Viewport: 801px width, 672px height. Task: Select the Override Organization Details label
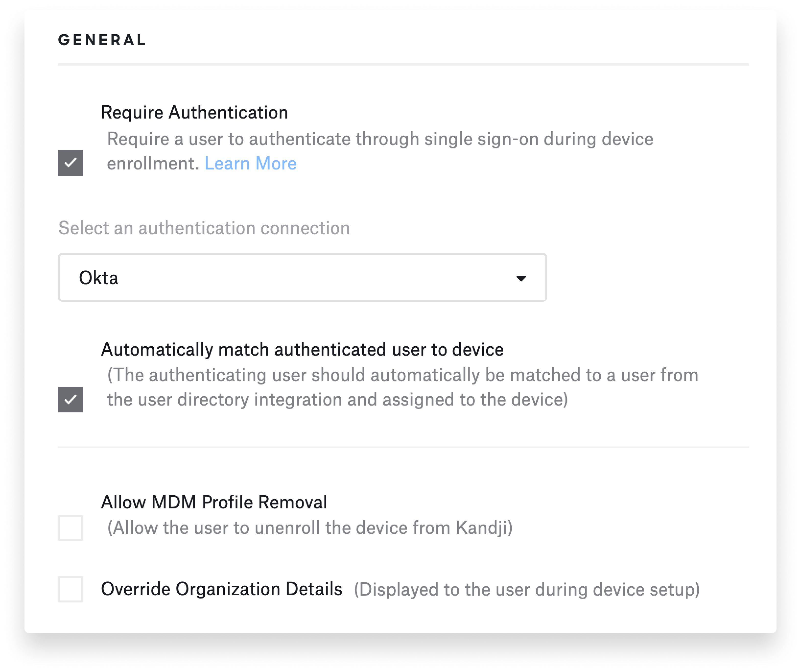221,588
